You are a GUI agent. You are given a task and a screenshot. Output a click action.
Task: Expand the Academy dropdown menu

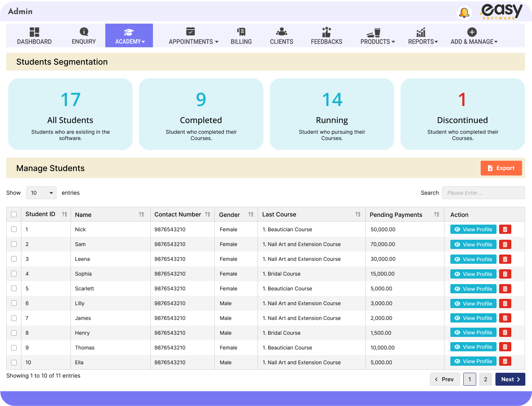129,36
